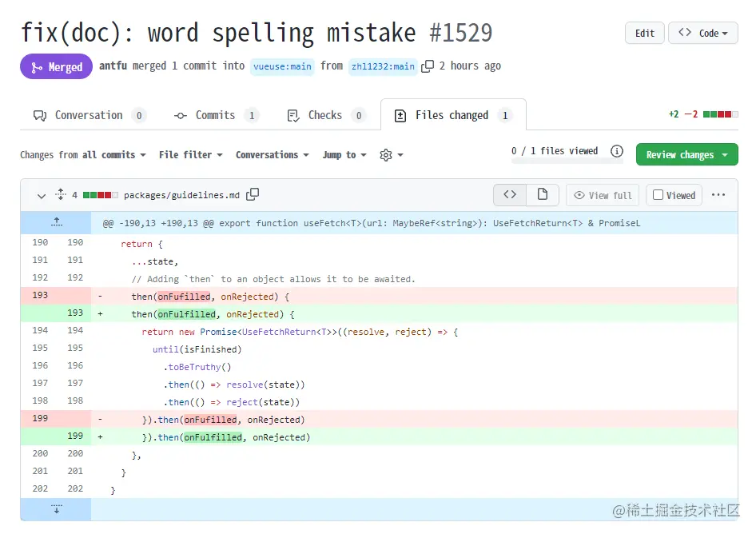
Task: Open the zhl1232:main head branch link
Action: click(x=383, y=66)
